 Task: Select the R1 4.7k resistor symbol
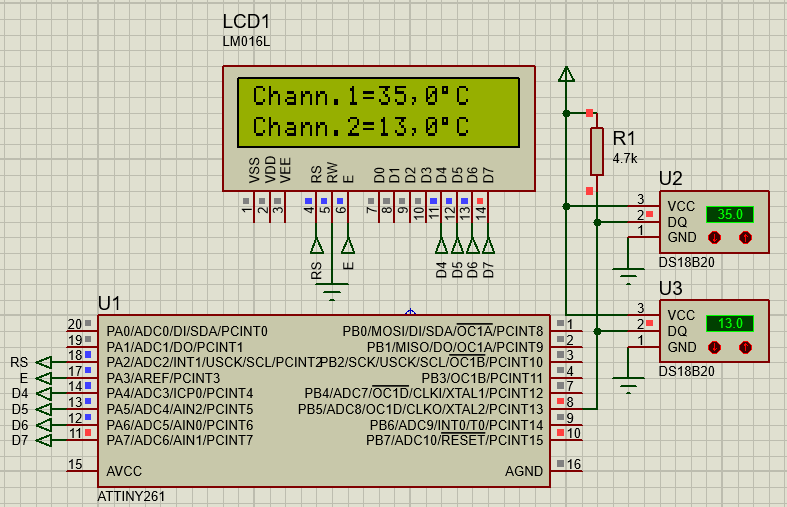596,150
